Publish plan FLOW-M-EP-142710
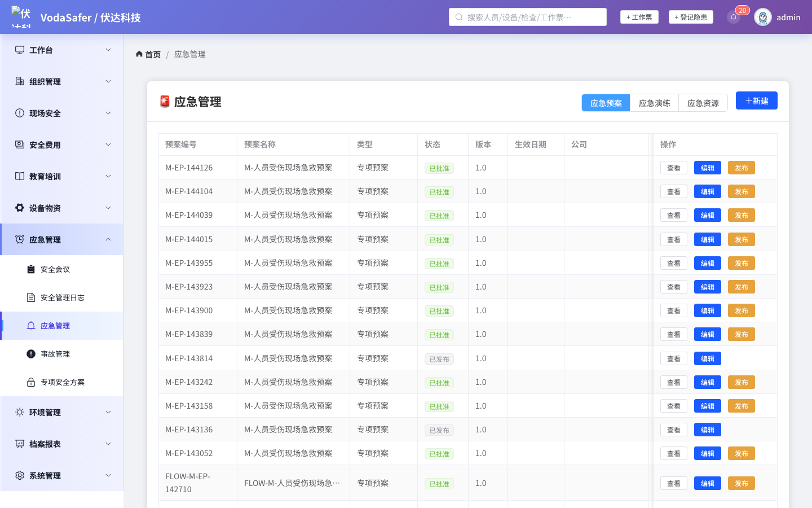 click(x=742, y=483)
